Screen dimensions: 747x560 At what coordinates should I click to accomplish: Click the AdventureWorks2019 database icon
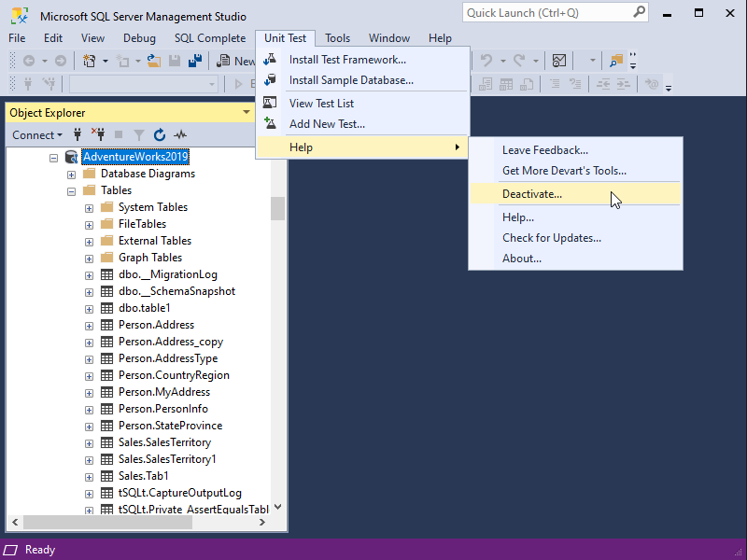pos(72,157)
